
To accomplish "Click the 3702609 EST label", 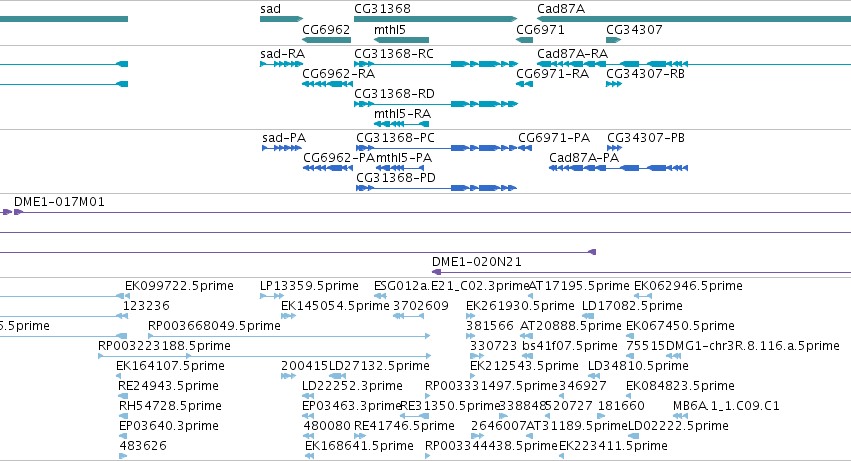I will pyautogui.click(x=421, y=306).
